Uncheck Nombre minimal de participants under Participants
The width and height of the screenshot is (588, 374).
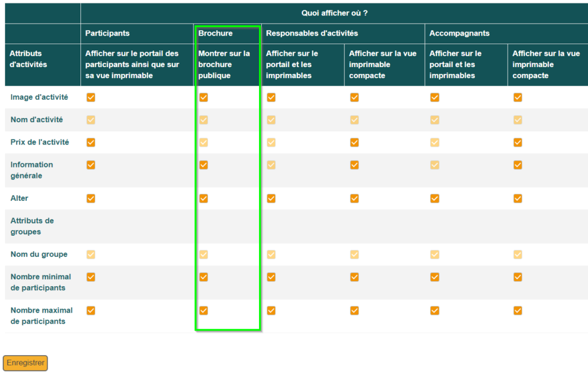tap(91, 277)
